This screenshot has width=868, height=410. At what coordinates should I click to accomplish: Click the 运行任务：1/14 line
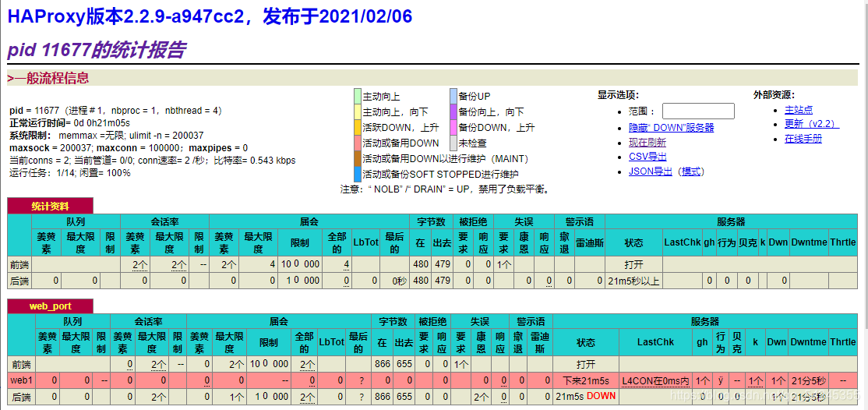point(70,173)
